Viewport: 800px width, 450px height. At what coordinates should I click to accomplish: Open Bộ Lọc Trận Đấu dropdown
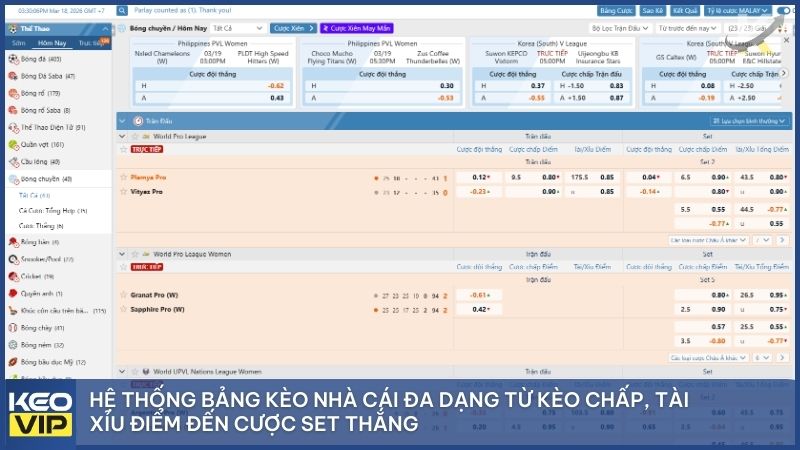tap(619, 28)
